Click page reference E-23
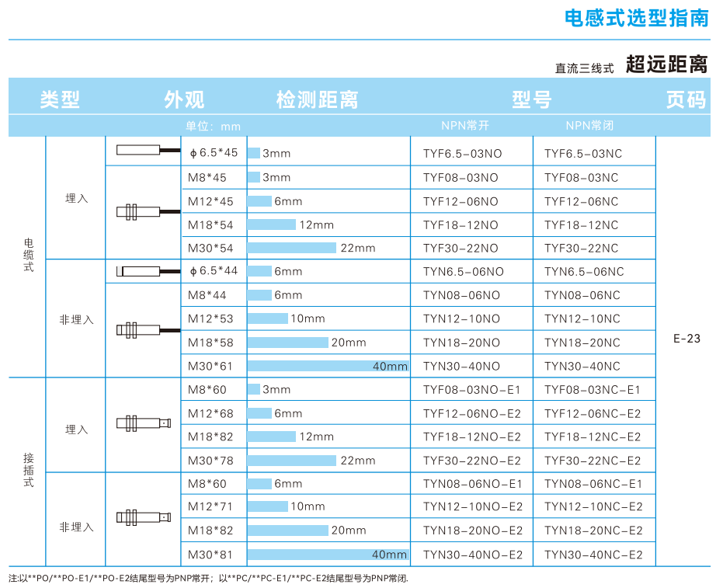The height and width of the screenshot is (588, 716). 686,338
